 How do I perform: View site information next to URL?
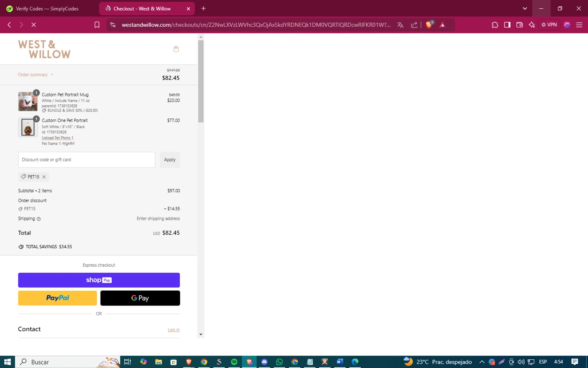coord(113,25)
